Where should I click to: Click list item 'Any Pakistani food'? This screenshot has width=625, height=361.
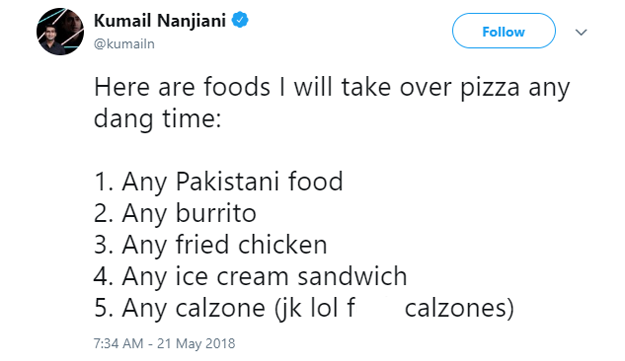click(218, 182)
